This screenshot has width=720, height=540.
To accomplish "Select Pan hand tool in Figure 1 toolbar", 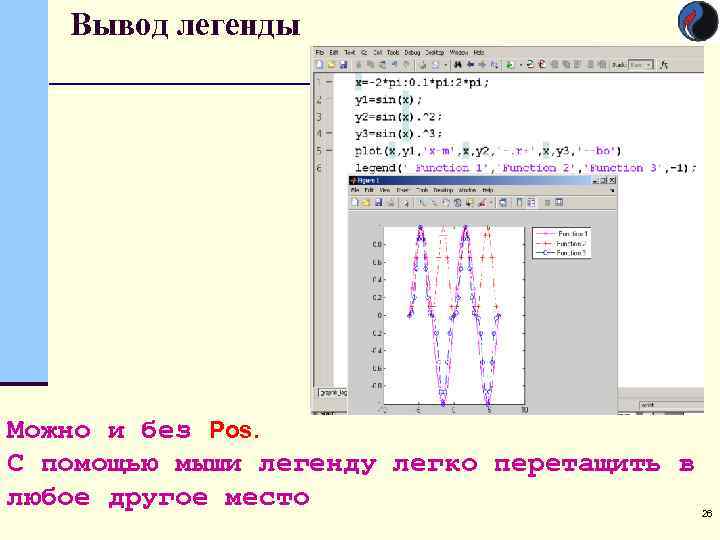I will tap(445, 202).
